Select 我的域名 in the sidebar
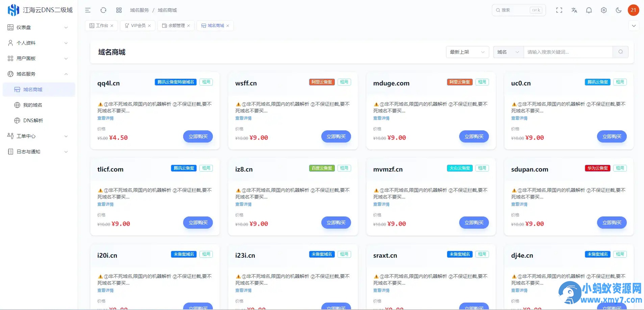This screenshot has height=310, width=644. point(33,105)
